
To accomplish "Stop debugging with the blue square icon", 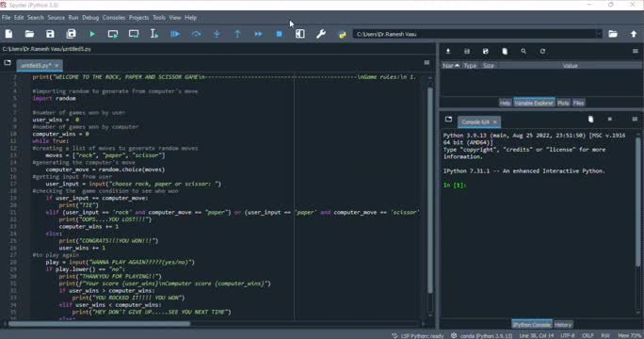I will [x=280, y=34].
